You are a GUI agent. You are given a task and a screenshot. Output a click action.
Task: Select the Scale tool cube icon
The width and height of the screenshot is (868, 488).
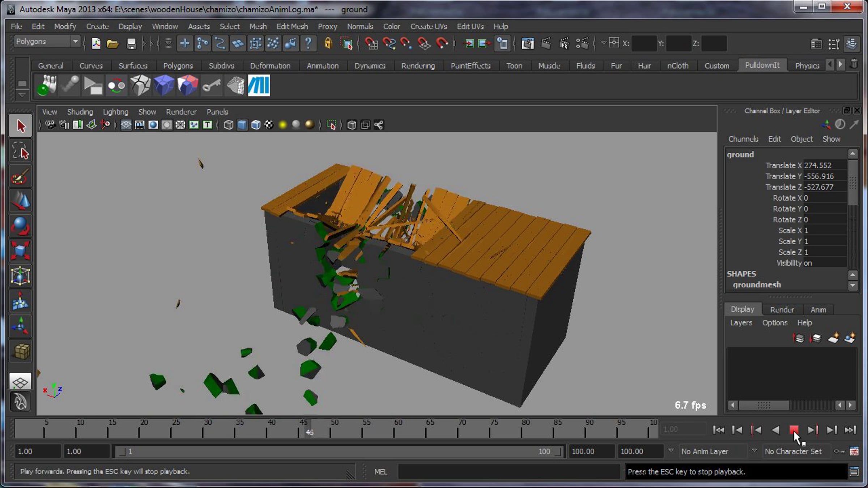pyautogui.click(x=20, y=251)
